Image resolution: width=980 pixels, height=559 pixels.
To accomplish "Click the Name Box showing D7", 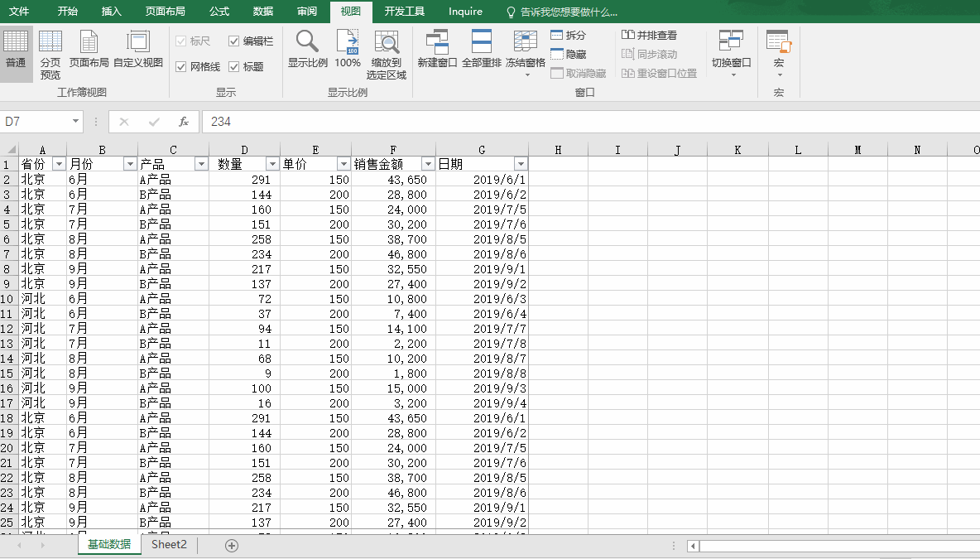I will [x=35, y=122].
